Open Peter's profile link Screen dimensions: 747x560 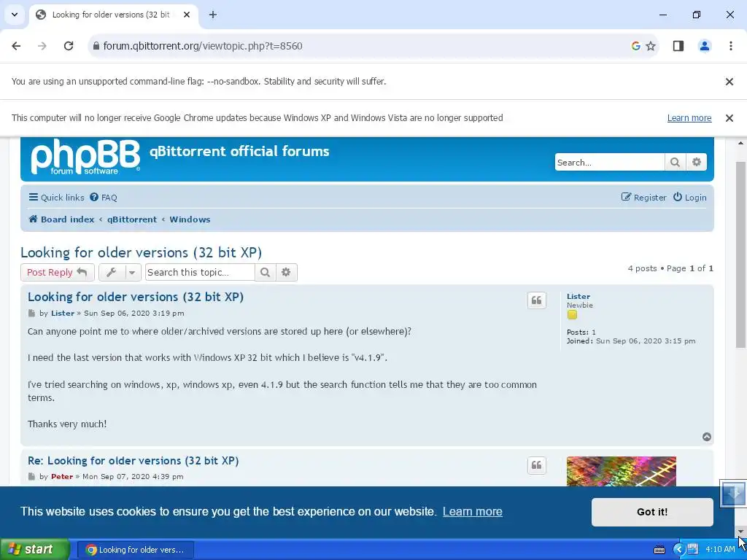point(62,476)
